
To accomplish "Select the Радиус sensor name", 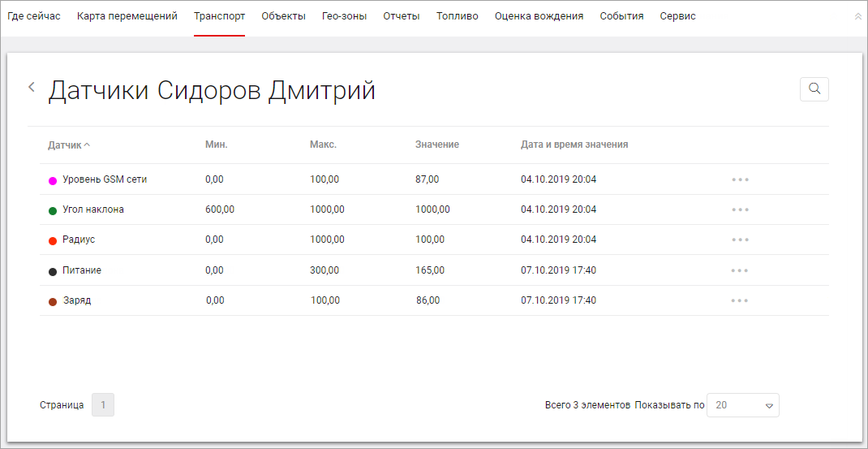I will click(79, 240).
